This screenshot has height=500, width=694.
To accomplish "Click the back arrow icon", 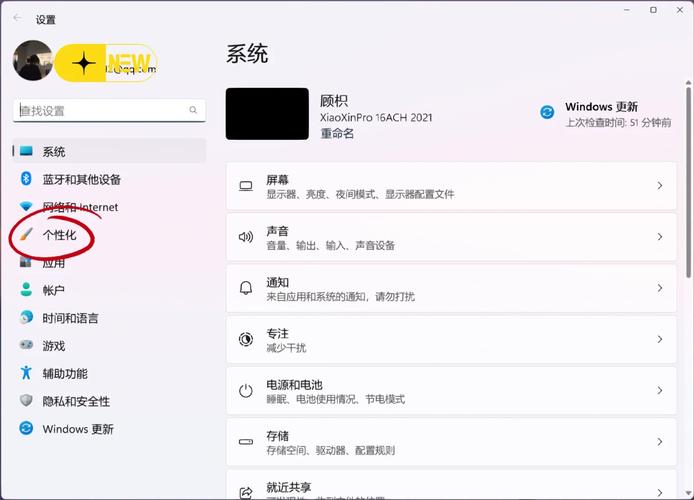I will point(17,18).
